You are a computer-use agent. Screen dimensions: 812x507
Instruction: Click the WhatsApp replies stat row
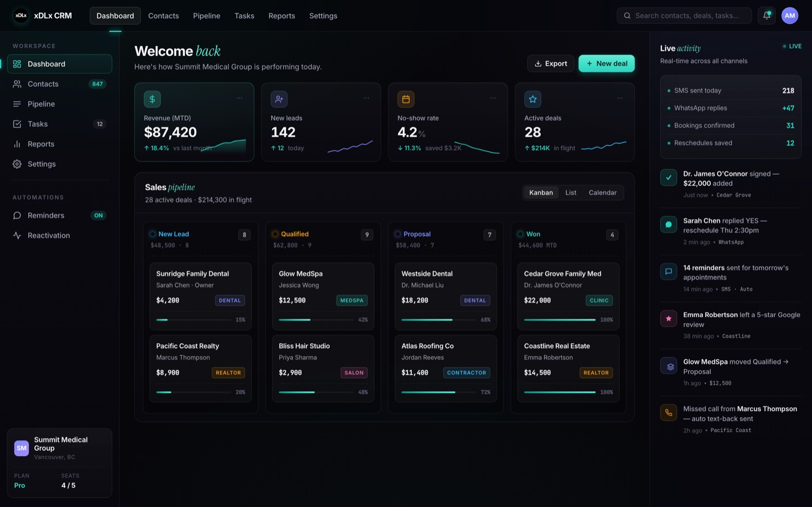(x=731, y=108)
